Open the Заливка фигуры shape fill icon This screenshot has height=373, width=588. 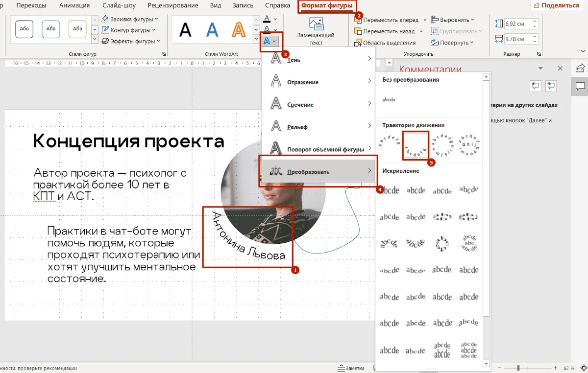pyautogui.click(x=105, y=19)
